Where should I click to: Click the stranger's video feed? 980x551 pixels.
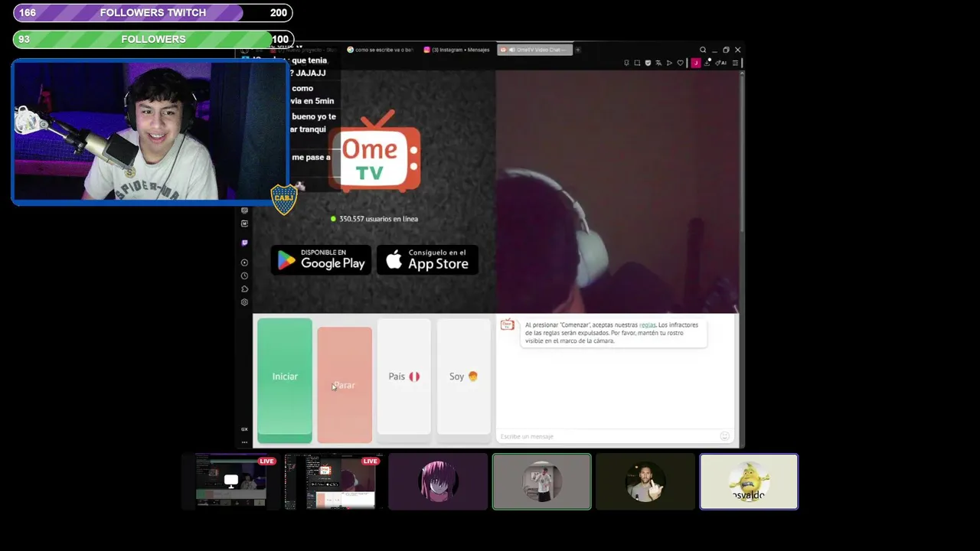(617, 191)
